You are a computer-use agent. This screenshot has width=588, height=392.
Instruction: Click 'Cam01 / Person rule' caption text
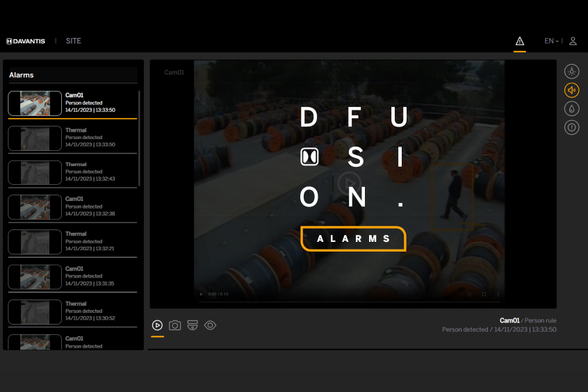pyautogui.click(x=528, y=320)
